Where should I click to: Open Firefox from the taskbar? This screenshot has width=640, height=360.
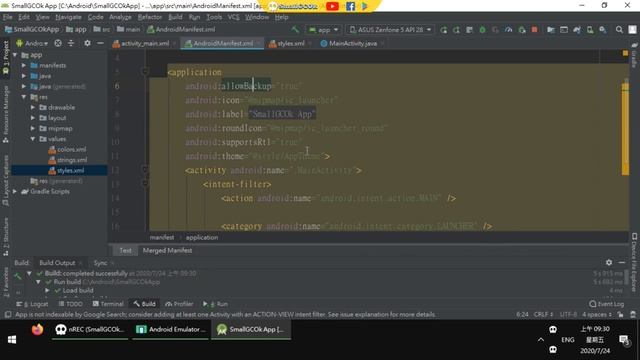point(37,329)
